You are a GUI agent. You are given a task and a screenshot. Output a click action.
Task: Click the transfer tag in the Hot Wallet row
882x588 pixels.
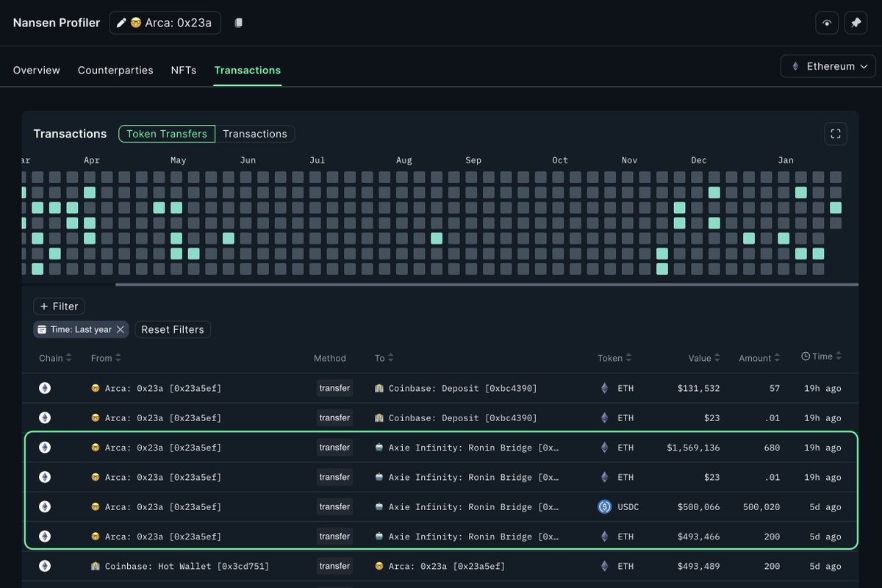(x=334, y=566)
